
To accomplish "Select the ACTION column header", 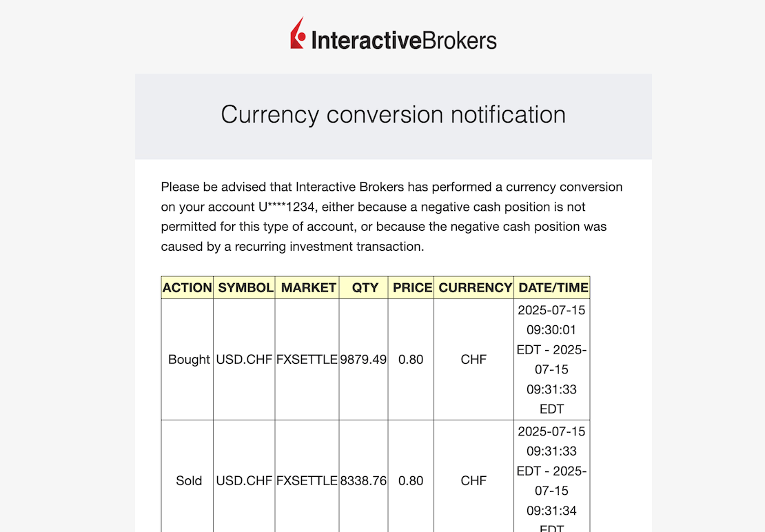I will point(187,288).
